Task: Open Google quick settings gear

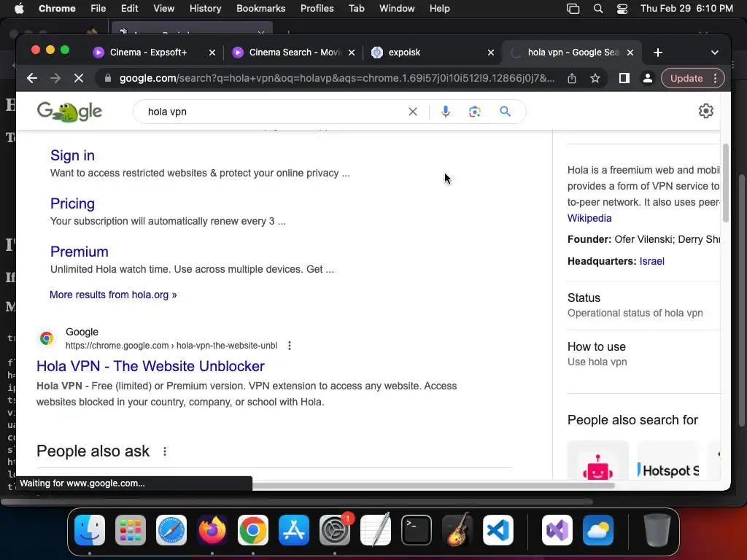Action: point(705,111)
